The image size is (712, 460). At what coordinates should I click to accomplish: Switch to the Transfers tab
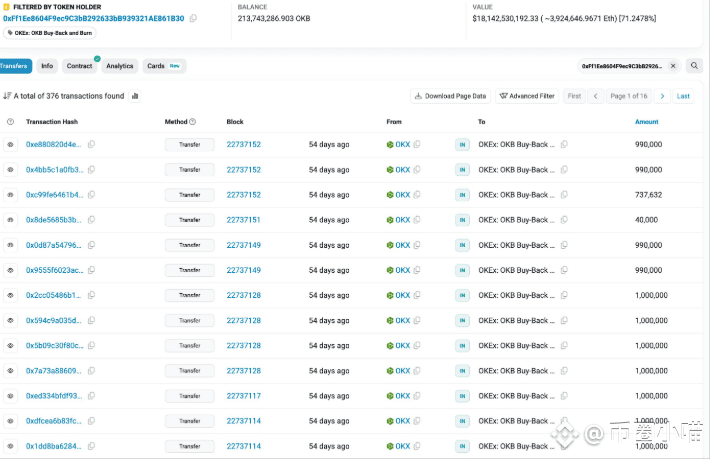(x=14, y=66)
